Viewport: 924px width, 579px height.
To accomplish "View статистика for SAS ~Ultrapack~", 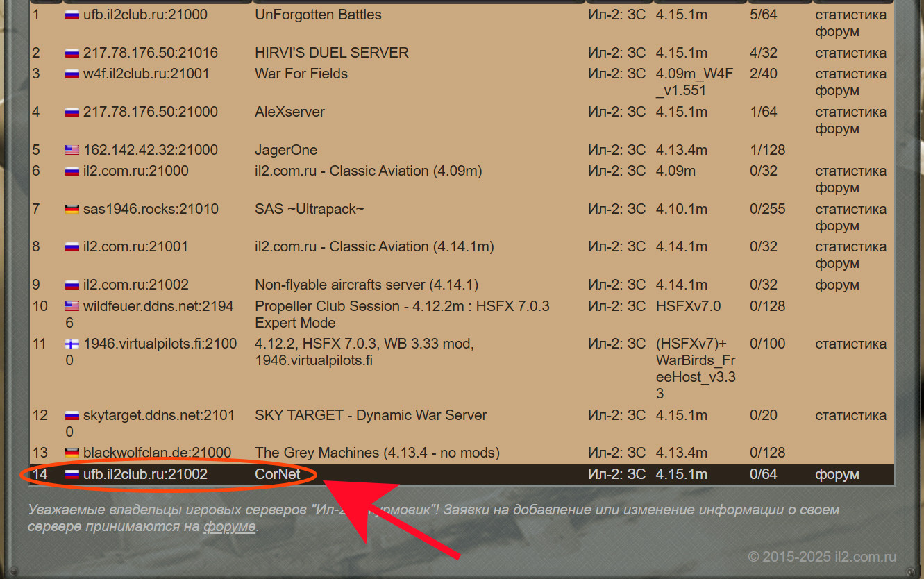I will [851, 209].
